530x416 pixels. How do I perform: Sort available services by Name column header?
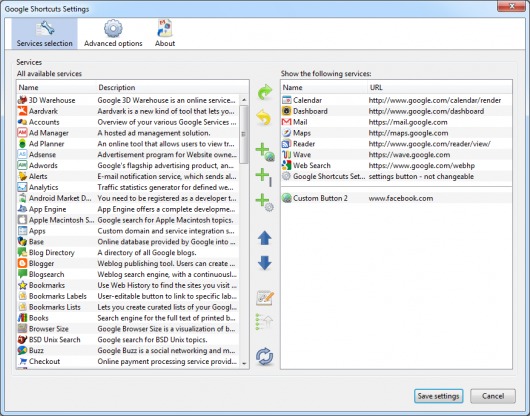click(x=56, y=88)
